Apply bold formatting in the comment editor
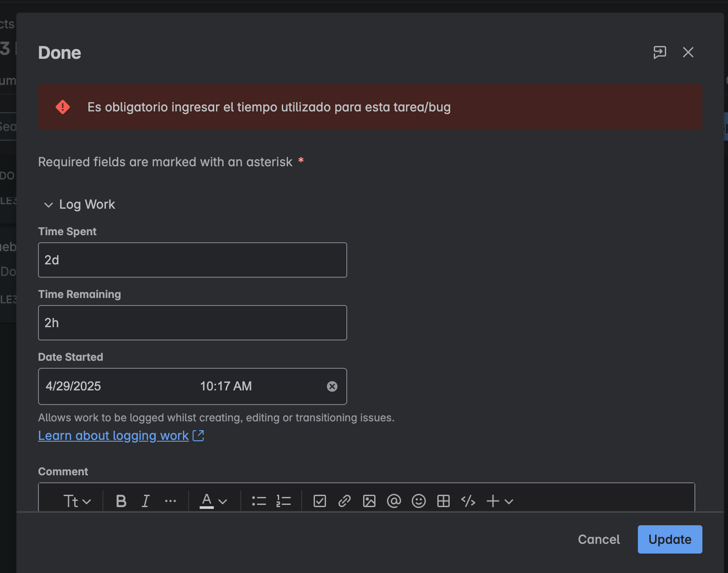728x573 pixels. (x=121, y=501)
